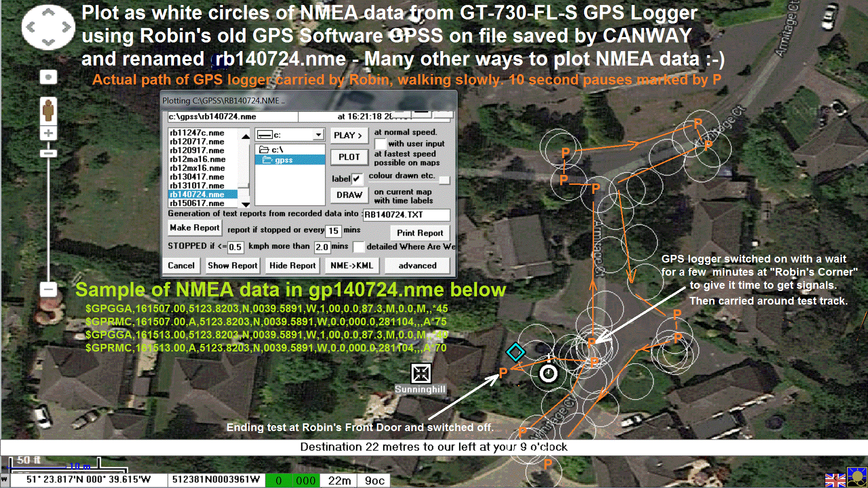The width and height of the screenshot is (868, 488).
Task: Open the c: drive dropdown
Action: pyautogui.click(x=319, y=135)
